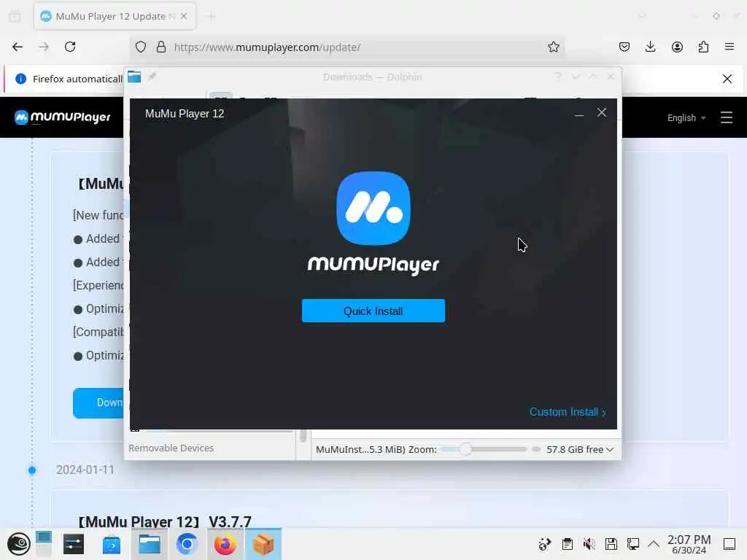Viewport: 747px width, 560px height.
Task: Open the Firefox application hamburger menu
Action: coord(729,47)
